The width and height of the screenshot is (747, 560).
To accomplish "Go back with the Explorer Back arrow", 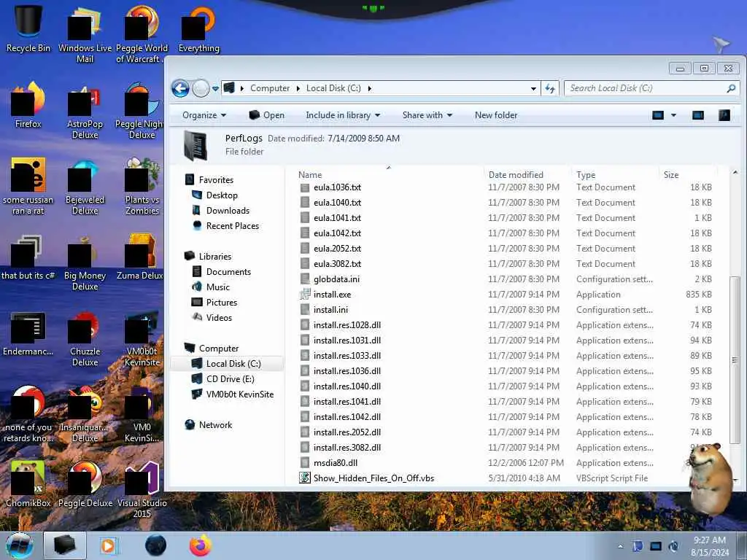I will (181, 88).
